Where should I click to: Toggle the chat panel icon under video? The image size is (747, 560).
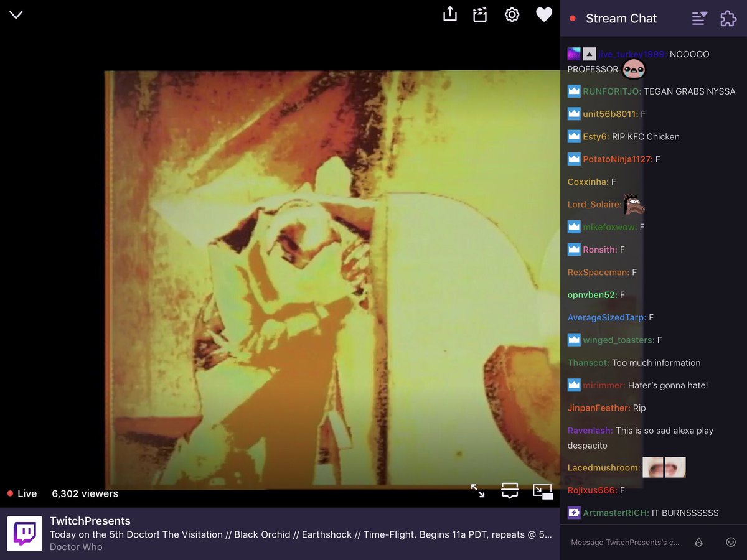click(x=510, y=491)
